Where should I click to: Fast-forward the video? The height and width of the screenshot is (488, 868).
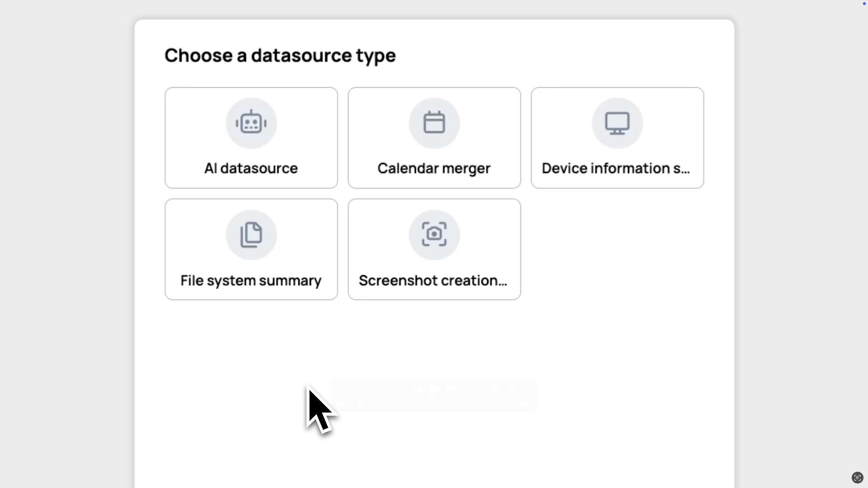click(452, 389)
